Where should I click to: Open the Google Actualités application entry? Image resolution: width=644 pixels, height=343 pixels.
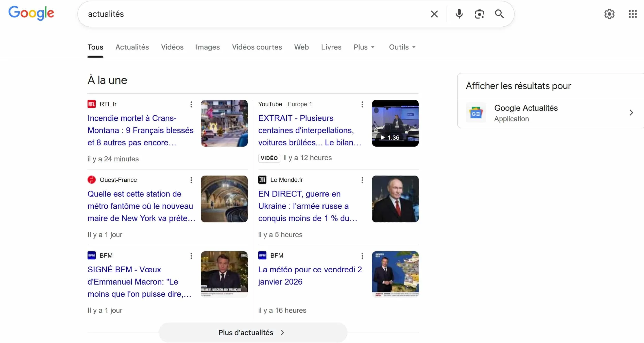551,113
